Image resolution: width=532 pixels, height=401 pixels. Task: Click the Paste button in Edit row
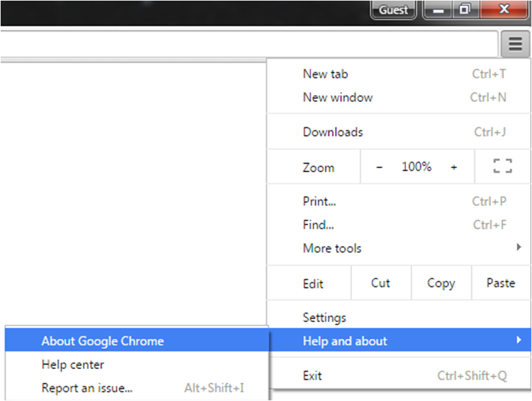point(501,283)
